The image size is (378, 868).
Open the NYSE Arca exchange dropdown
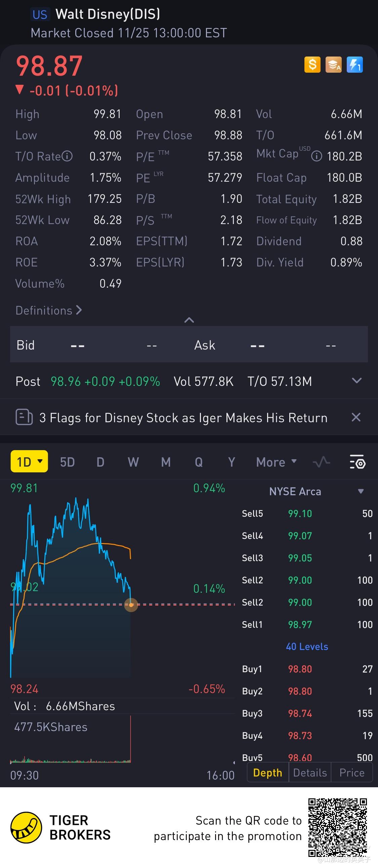(361, 491)
